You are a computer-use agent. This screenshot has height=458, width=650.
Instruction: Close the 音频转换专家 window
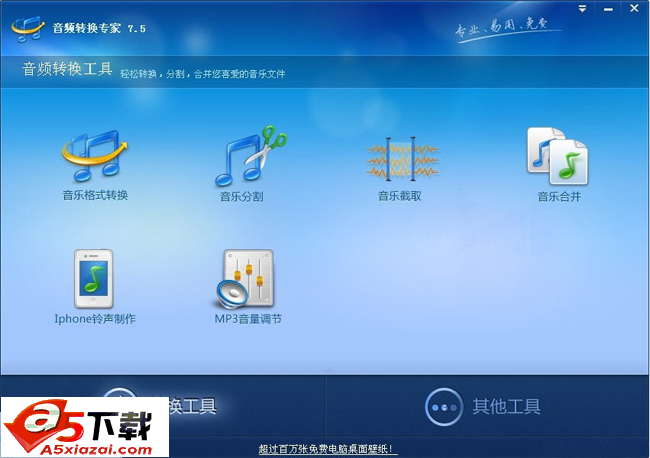pyautogui.click(x=634, y=8)
